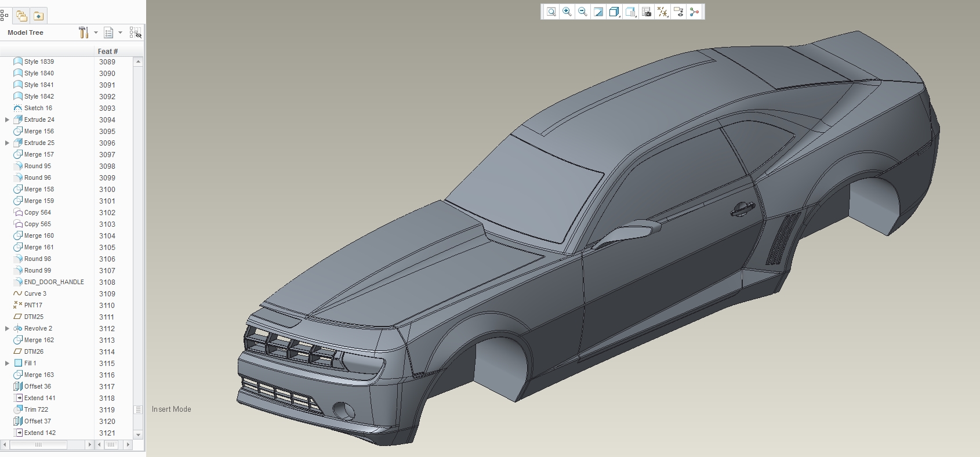Screen dimensions: 980x457
Task: Click the Zoom In magnifier icon
Action: [567, 12]
